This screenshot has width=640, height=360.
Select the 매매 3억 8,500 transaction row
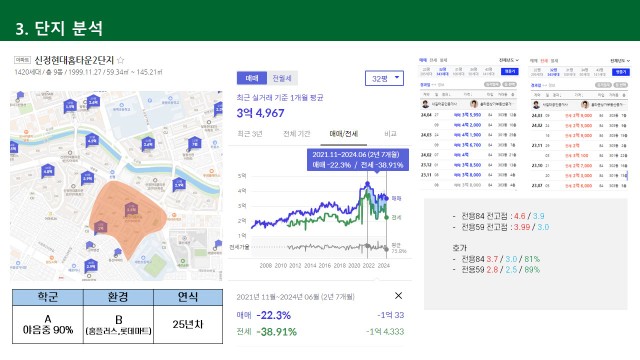(468, 165)
